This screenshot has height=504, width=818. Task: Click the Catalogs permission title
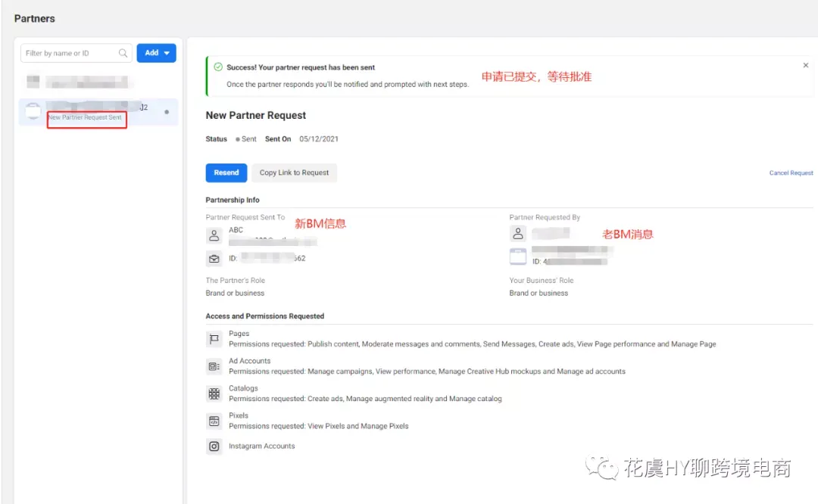pyautogui.click(x=243, y=388)
